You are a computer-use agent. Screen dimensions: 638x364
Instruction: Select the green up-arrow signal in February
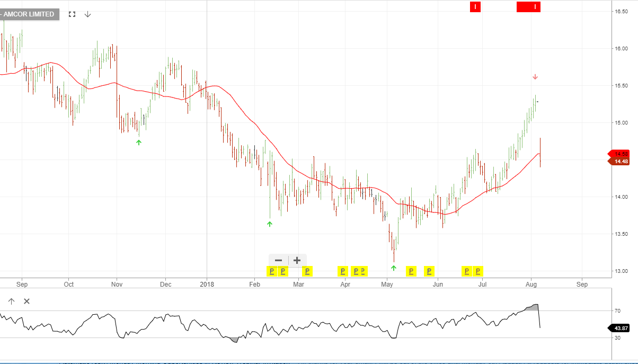pos(269,224)
